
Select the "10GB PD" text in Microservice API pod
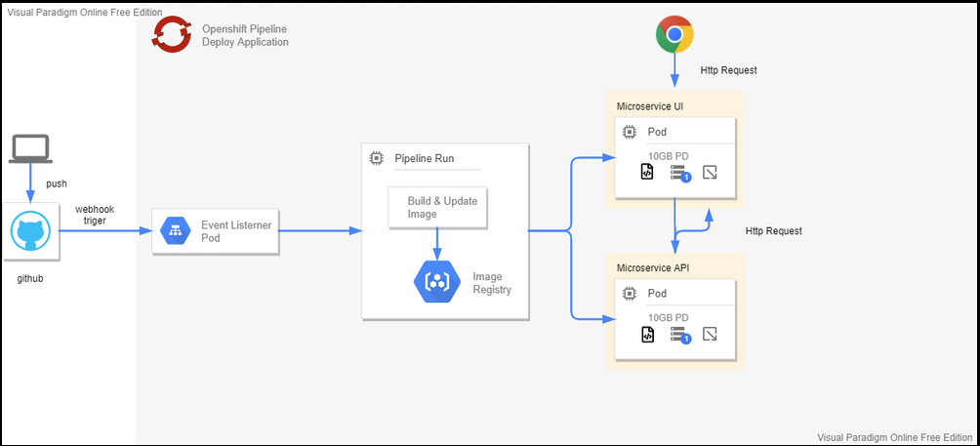[669, 316]
